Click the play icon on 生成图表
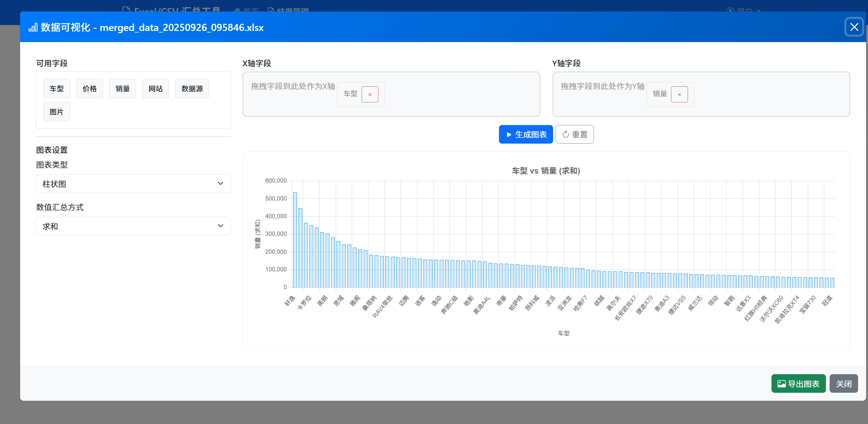 tap(509, 135)
